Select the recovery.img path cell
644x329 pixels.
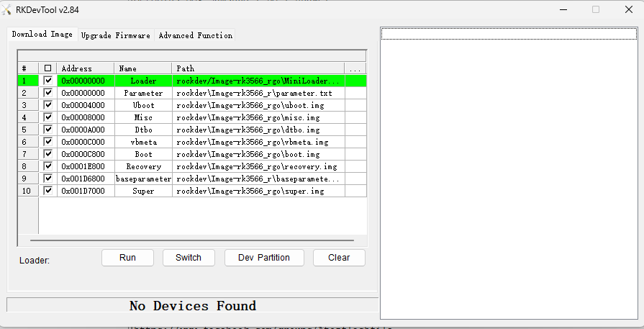pyautogui.click(x=258, y=166)
